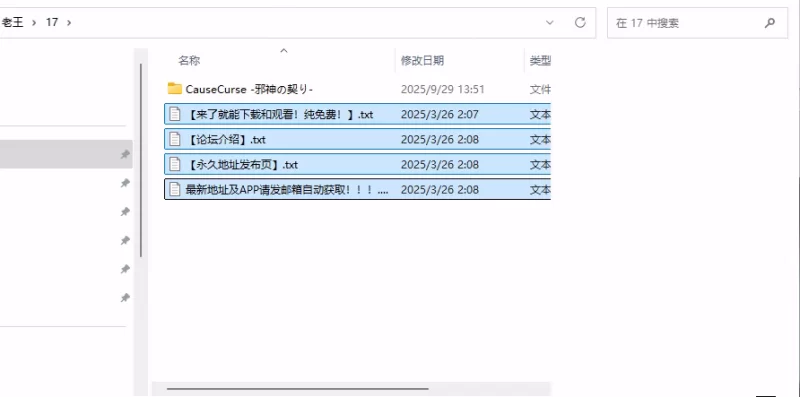
Task: Expand the chevron after folder 17
Action: tap(69, 22)
